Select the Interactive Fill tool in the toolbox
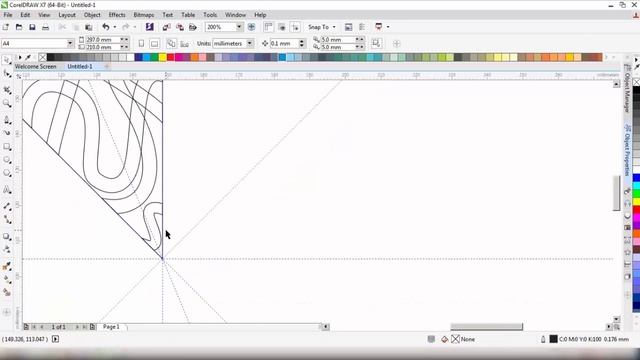The width and height of the screenshot is (640, 360). (x=7, y=279)
